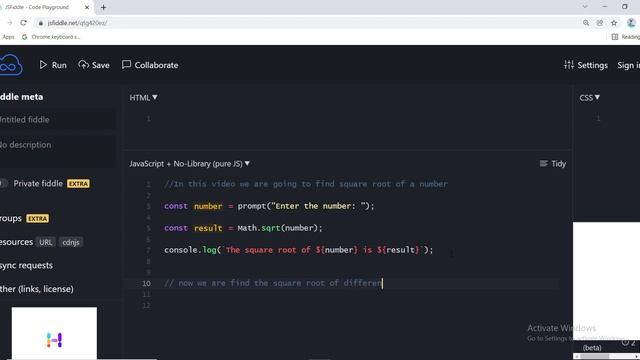This screenshot has height=360, width=640.
Task: Expand Other (links, license) section
Action: click(37, 289)
